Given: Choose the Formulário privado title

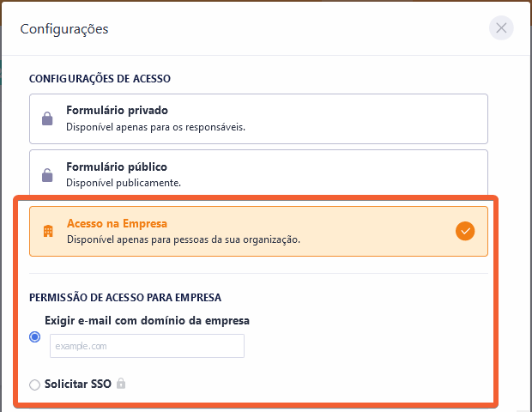Looking at the screenshot, I should (x=117, y=111).
